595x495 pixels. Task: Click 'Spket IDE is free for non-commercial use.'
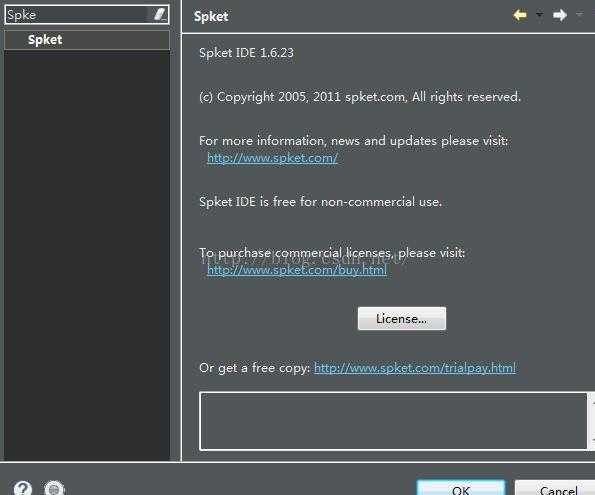pos(320,202)
